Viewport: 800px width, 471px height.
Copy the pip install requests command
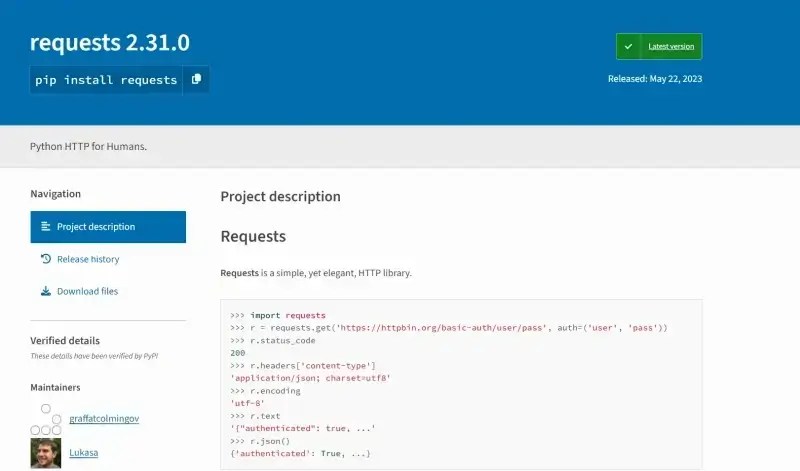tap(196, 80)
